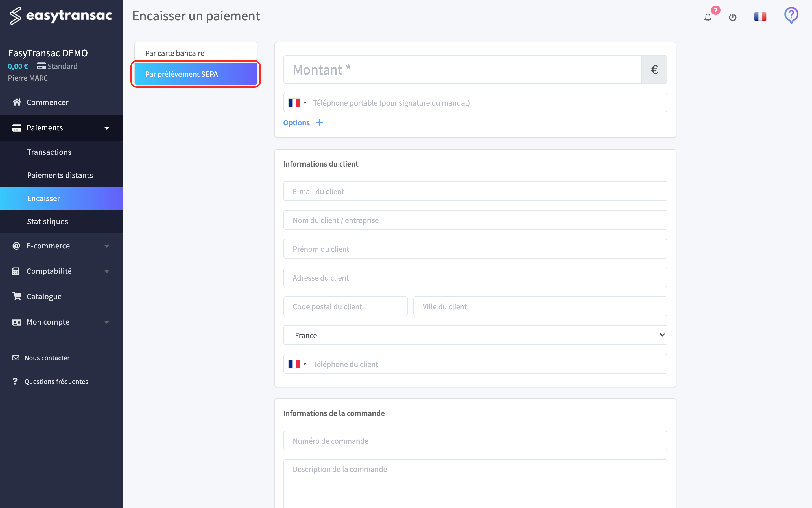Viewport: 812px width, 508px height.
Task: Click the Prénom du client field
Action: [x=475, y=249]
